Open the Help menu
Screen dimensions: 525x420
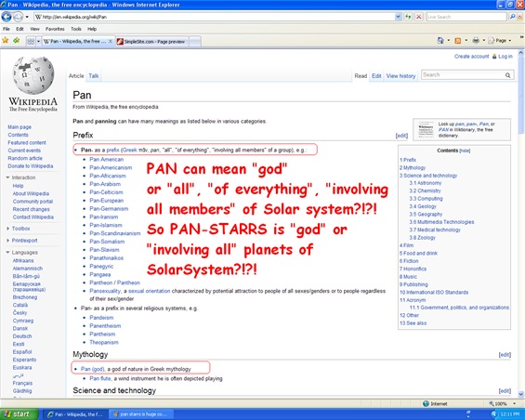[x=92, y=29]
